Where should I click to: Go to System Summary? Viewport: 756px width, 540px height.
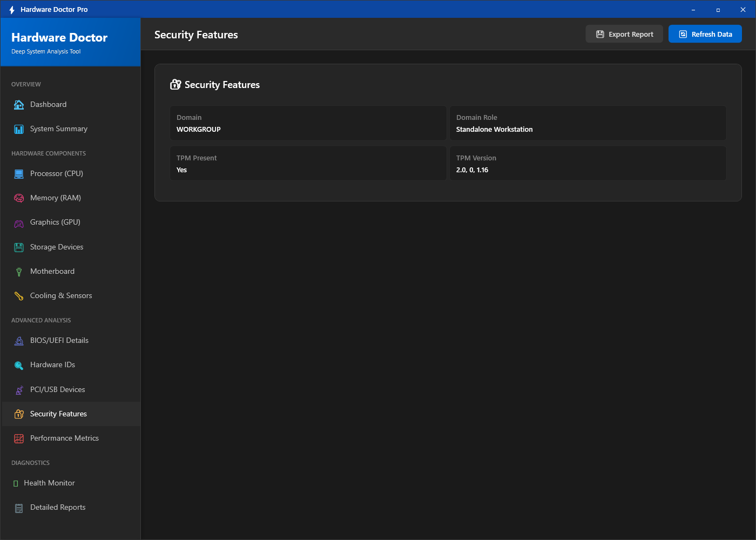71,129
